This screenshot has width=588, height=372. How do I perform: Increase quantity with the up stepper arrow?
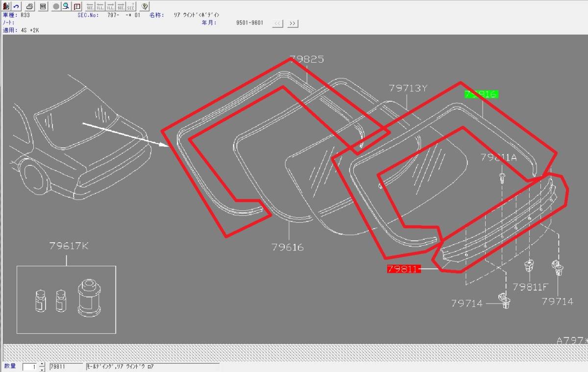tap(42, 365)
